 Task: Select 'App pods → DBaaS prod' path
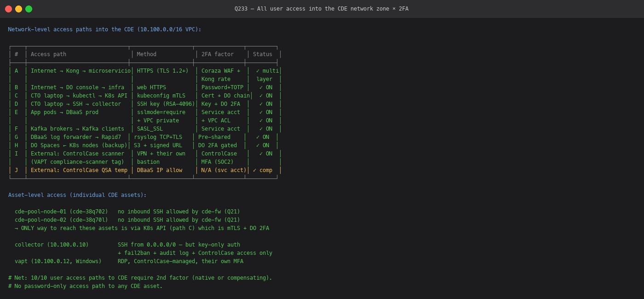[x=64, y=112]
